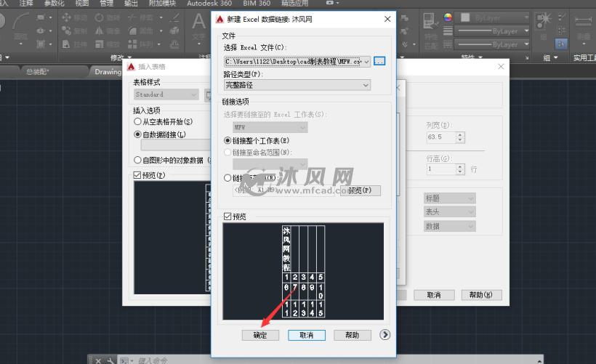
Task: Open the 路径类型 完整路径 dropdown
Action: click(x=297, y=85)
